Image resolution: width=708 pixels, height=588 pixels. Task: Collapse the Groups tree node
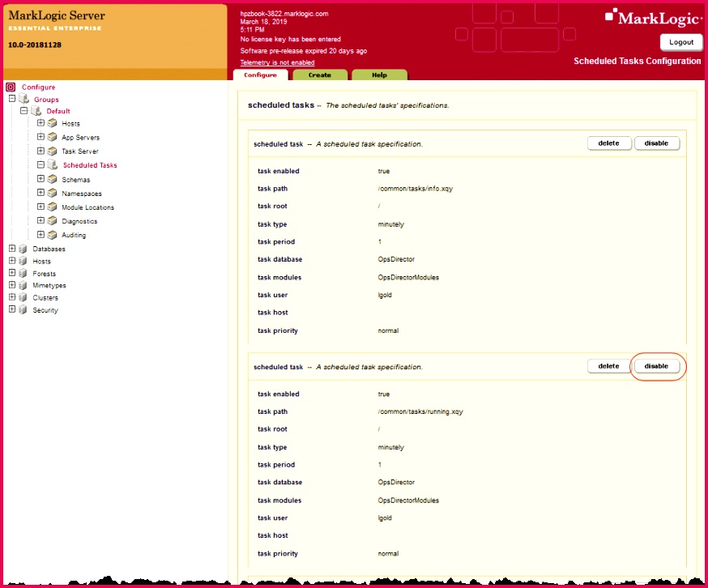click(x=12, y=99)
